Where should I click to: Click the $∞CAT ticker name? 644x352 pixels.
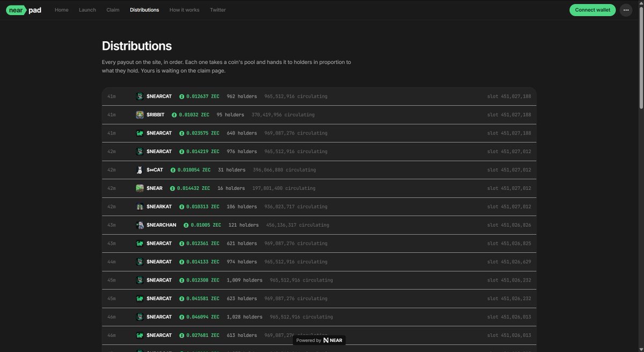click(x=155, y=170)
